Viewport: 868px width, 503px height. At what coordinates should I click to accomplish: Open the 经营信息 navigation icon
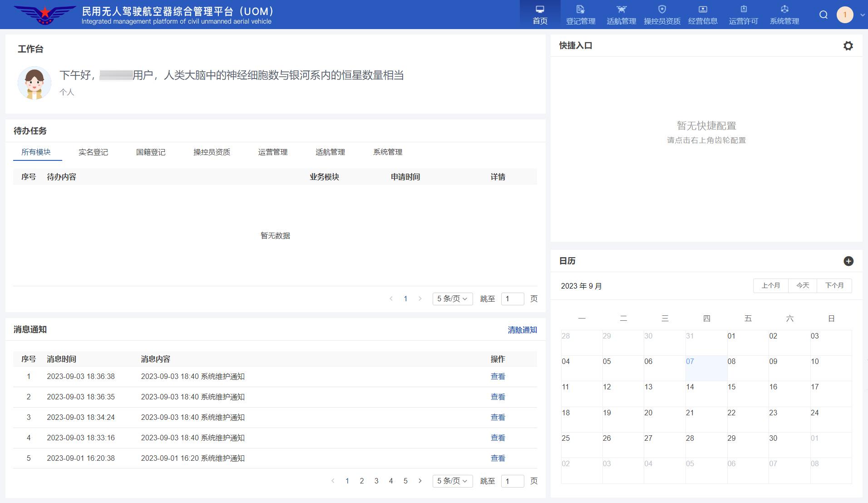click(703, 10)
